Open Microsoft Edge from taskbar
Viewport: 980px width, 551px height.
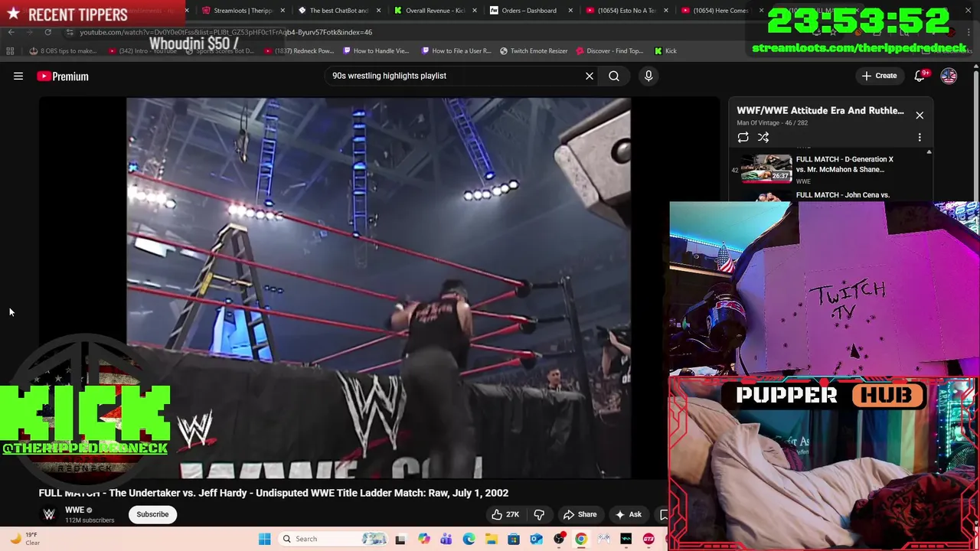coord(469,539)
